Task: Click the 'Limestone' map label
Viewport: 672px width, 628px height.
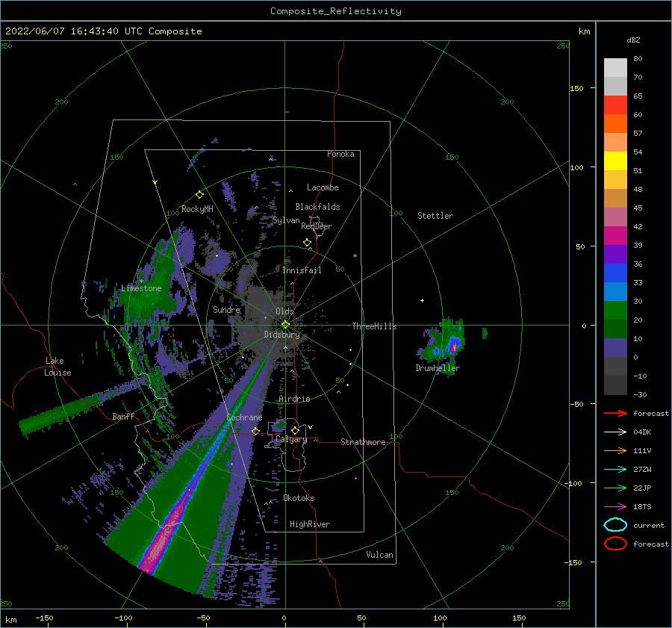Action: tap(141, 288)
